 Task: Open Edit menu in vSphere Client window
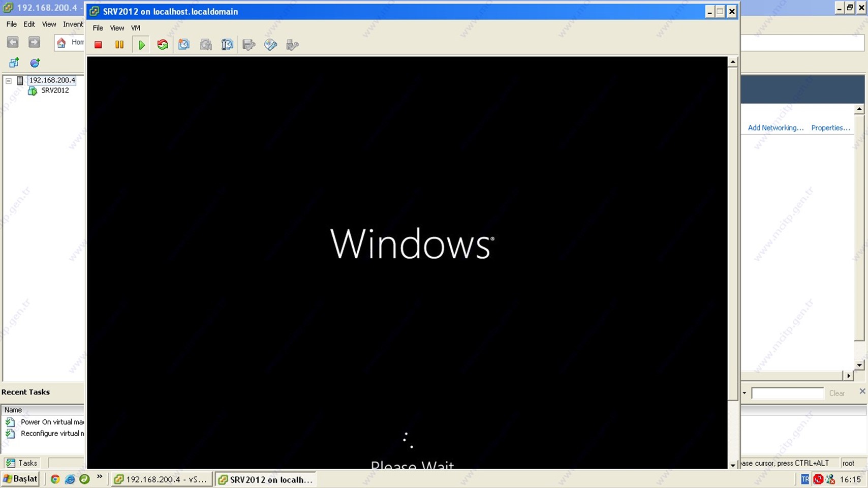click(29, 24)
